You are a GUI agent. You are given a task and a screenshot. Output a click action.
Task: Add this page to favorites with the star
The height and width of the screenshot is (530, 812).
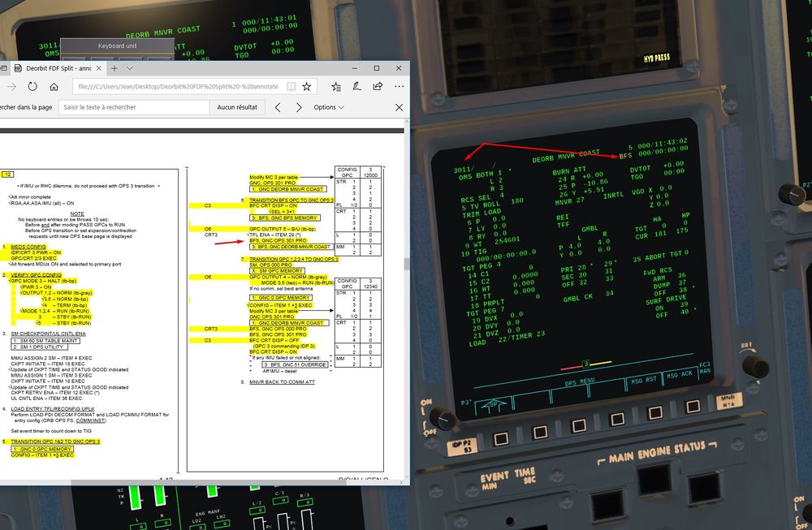[x=307, y=86]
